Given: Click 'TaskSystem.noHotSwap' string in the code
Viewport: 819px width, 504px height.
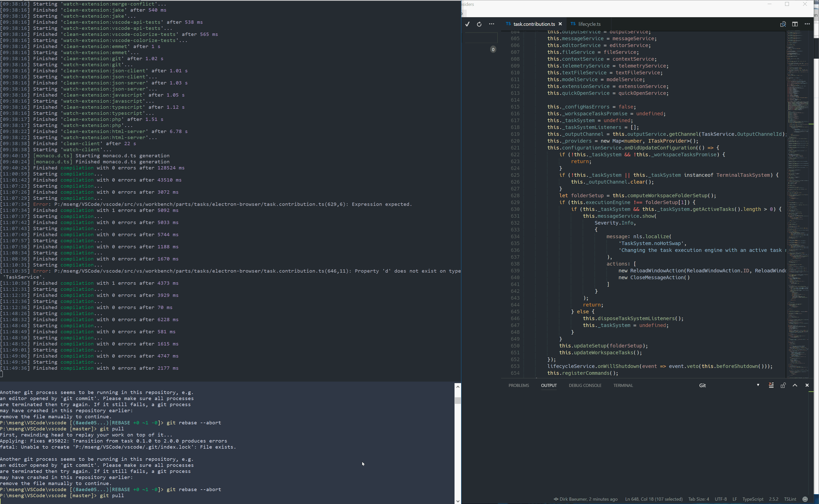Looking at the screenshot, I should [651, 243].
